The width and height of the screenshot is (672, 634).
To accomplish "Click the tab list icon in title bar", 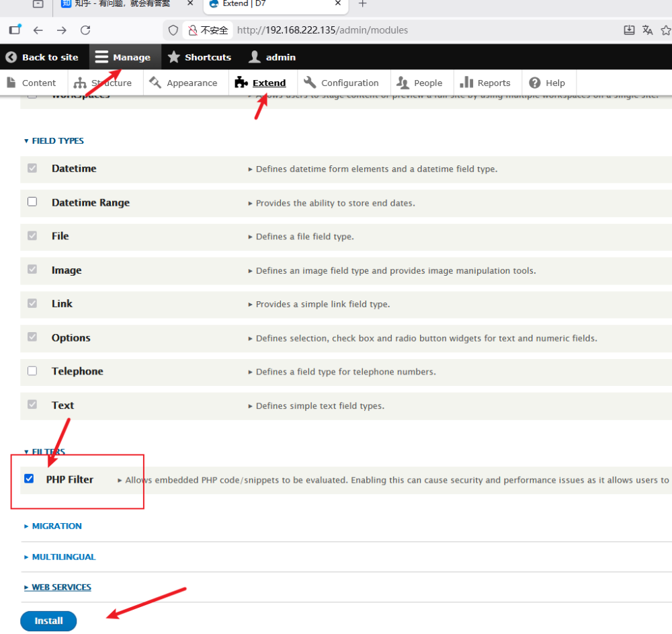I will coord(38,4).
